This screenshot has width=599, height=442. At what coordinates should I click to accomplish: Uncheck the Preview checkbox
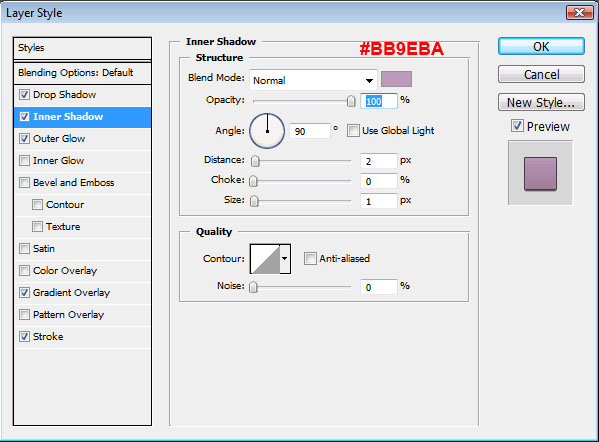coord(517,126)
